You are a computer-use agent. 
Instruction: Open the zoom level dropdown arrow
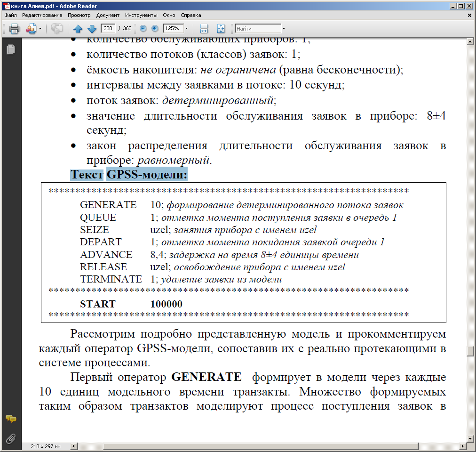pyautogui.click(x=186, y=29)
